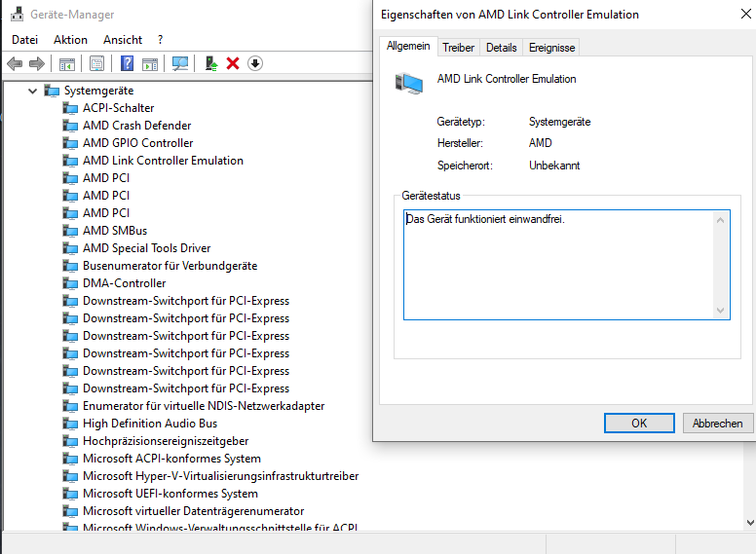Click the Hersteller value AMD
756x554 pixels.
pos(540,143)
